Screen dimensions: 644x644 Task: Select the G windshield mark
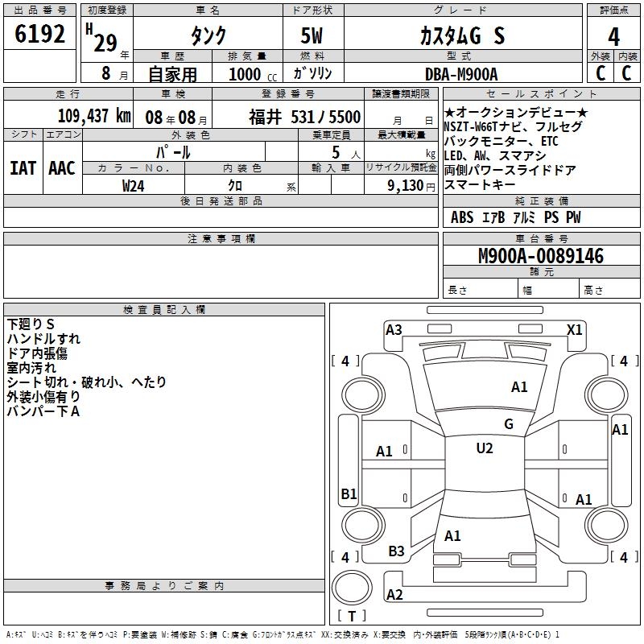pyautogui.click(x=508, y=424)
